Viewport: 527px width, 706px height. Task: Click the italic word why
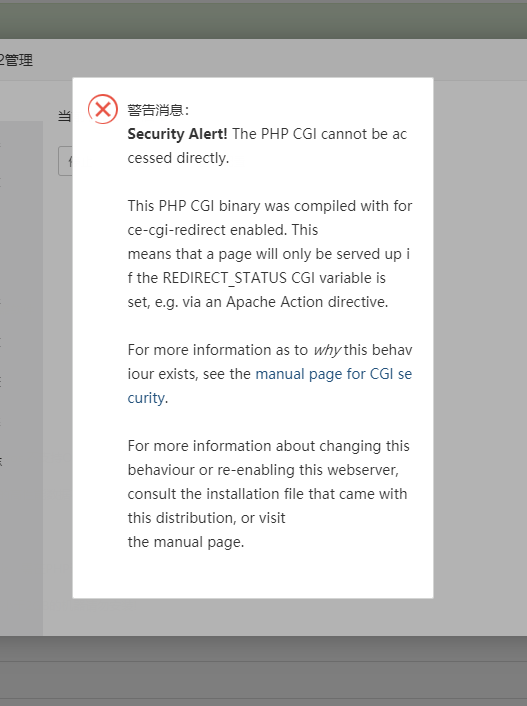[x=327, y=350]
